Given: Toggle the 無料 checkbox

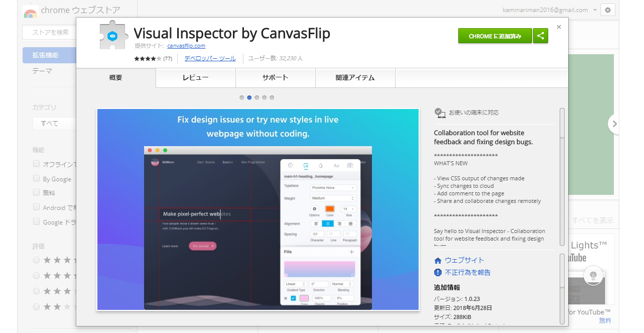Looking at the screenshot, I should [36, 192].
